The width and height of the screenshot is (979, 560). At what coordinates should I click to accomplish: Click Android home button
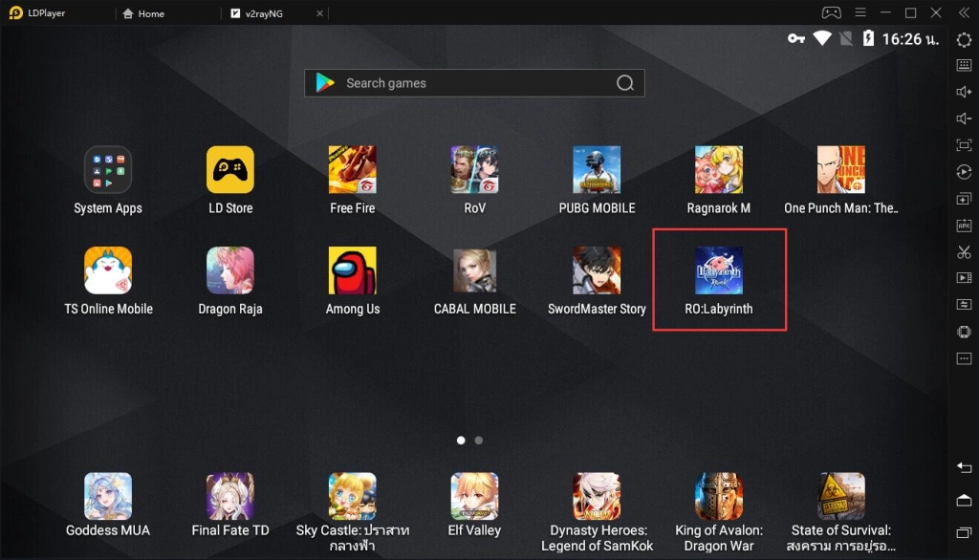(964, 500)
